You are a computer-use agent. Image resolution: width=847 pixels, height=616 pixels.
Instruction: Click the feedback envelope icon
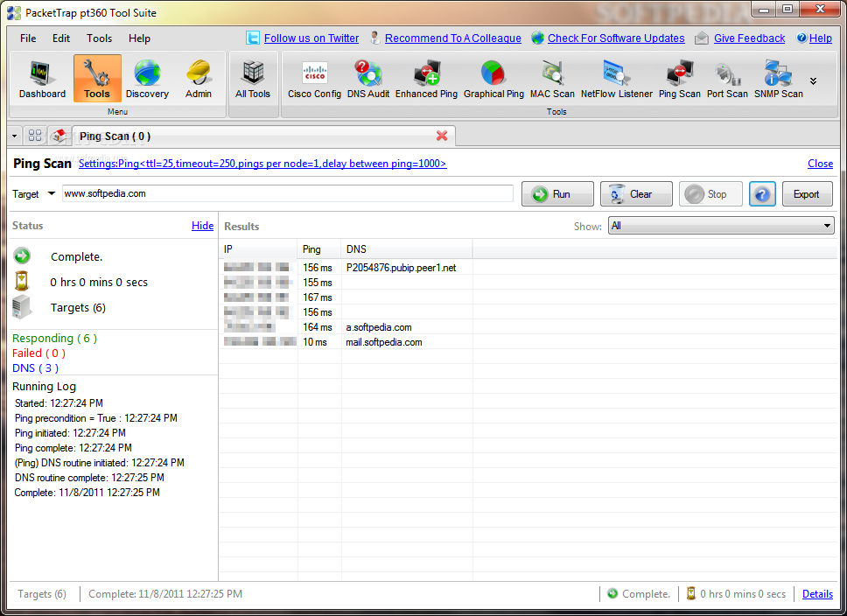[x=702, y=38]
